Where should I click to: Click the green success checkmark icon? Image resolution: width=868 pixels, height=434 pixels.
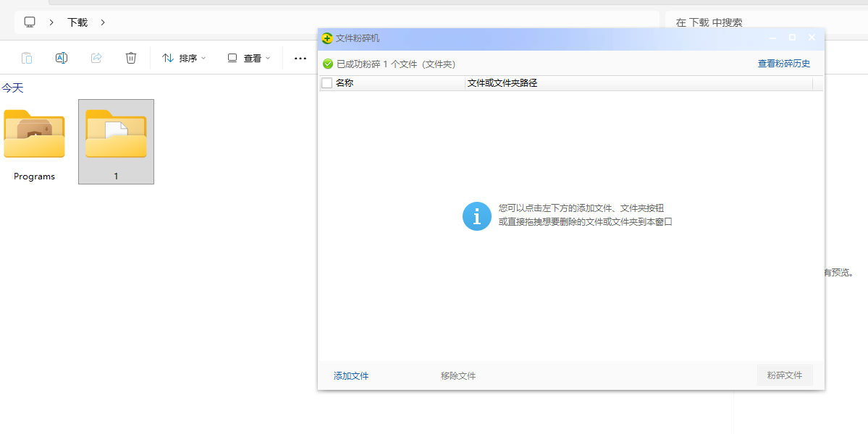(328, 64)
